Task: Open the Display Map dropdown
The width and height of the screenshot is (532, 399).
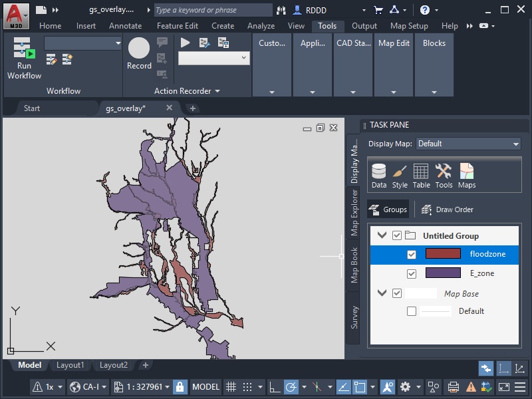Action: tap(468, 144)
